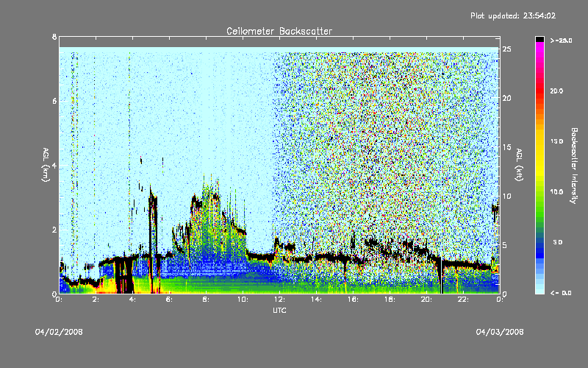Click the 25 kft tick on right axis

pos(506,49)
